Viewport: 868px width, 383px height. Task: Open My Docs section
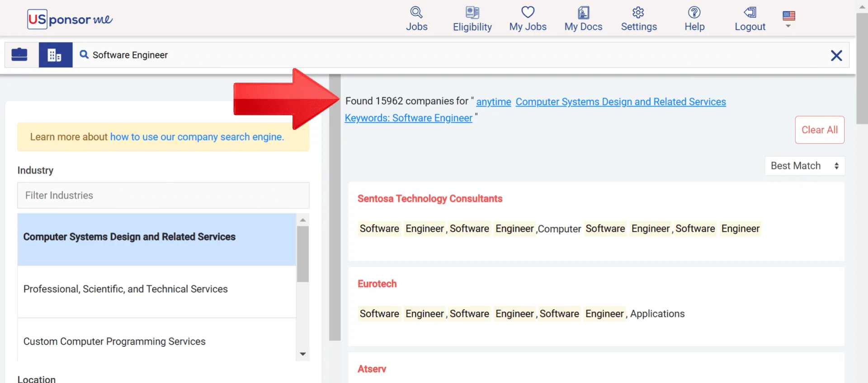click(x=583, y=19)
